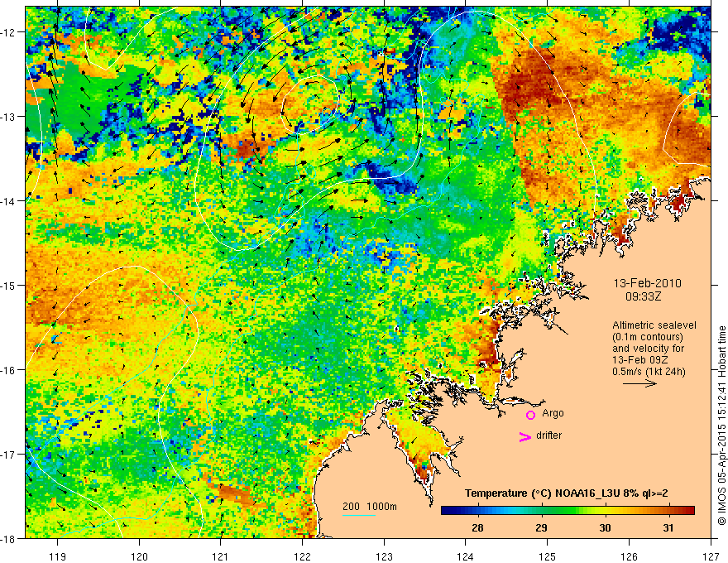728x563 pixels.
Task: Click the latitude axis label '-12'
Action: point(9,32)
